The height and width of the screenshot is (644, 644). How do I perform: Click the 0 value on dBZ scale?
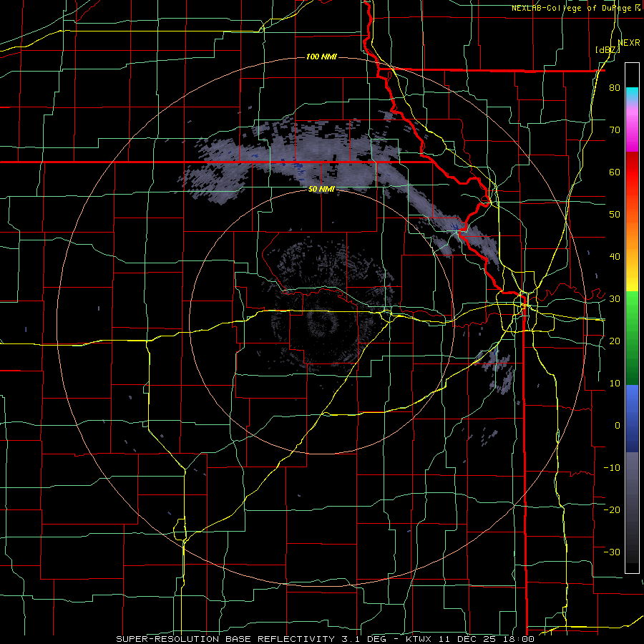618,426
